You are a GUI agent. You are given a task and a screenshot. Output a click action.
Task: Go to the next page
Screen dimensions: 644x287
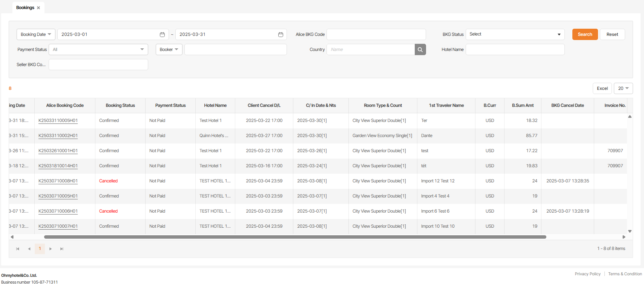coord(51,249)
